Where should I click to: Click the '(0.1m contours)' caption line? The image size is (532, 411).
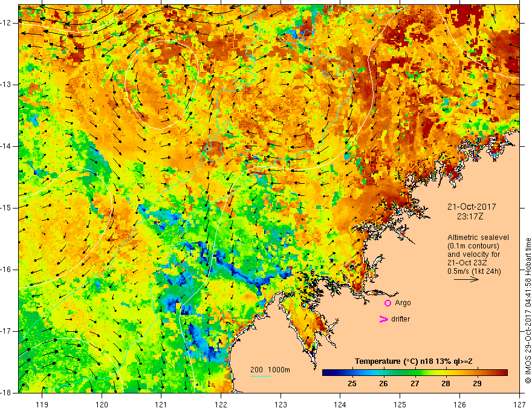(x=473, y=246)
